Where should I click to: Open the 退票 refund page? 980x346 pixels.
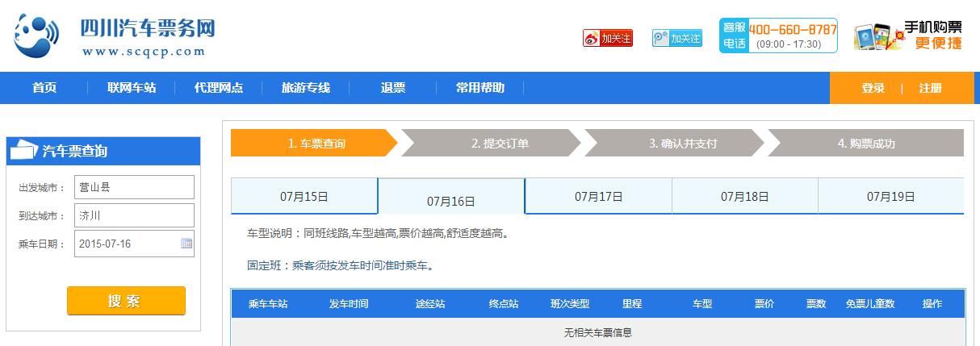[x=393, y=88]
